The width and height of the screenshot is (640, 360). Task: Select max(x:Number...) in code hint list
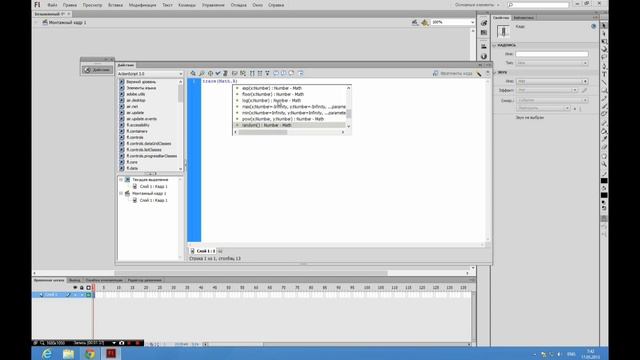290,107
